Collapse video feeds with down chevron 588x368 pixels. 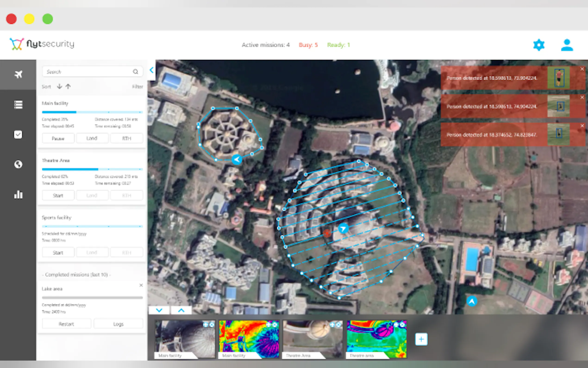coord(159,310)
